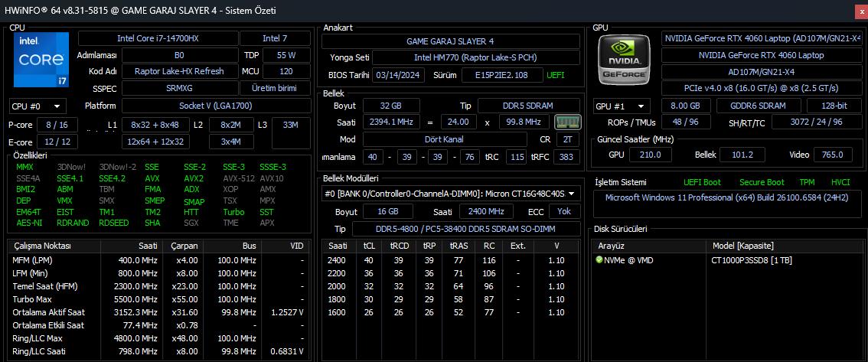Open the GPU #1 selector dropdown
The image size is (868, 362).
coord(622,106)
